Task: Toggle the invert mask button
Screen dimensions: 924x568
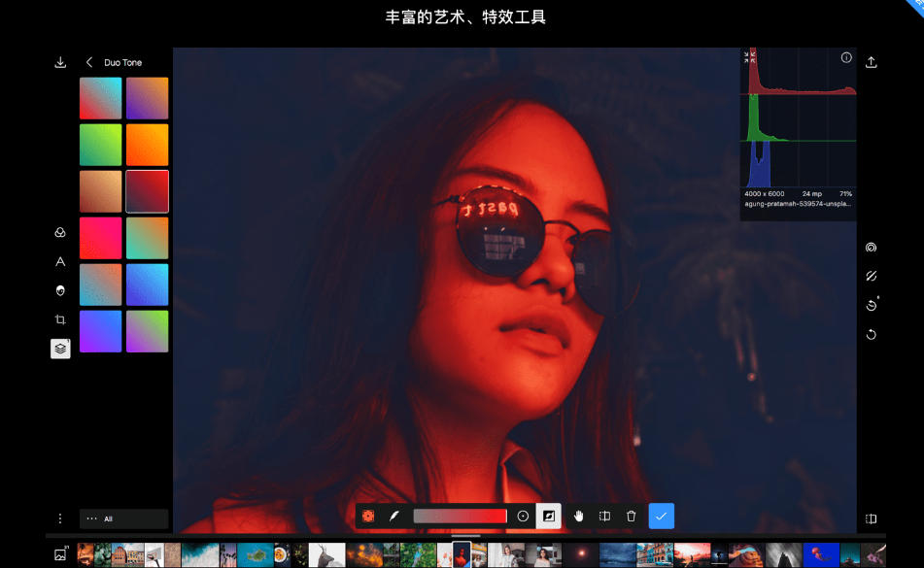Action: pos(549,517)
